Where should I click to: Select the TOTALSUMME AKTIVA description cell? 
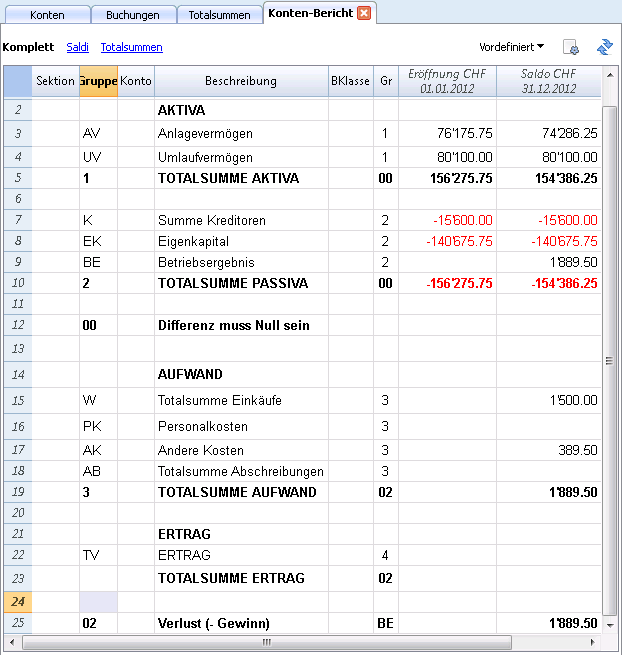coord(241,178)
